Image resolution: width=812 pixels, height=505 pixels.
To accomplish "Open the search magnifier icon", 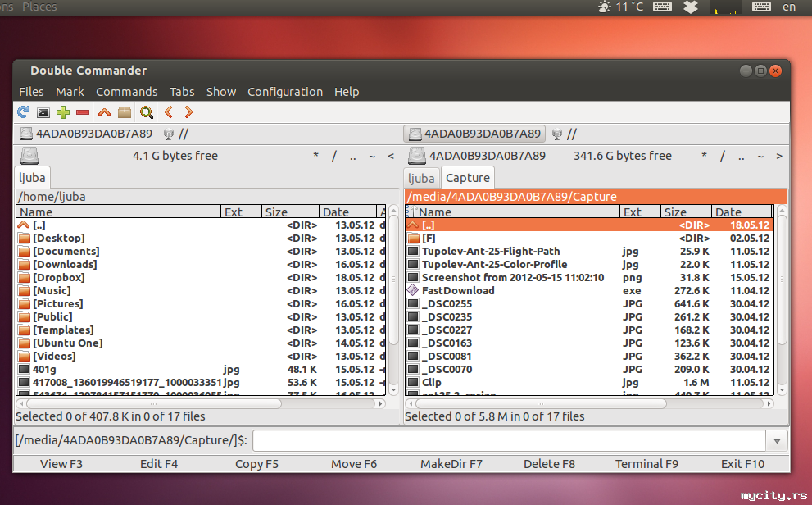I will (x=147, y=112).
